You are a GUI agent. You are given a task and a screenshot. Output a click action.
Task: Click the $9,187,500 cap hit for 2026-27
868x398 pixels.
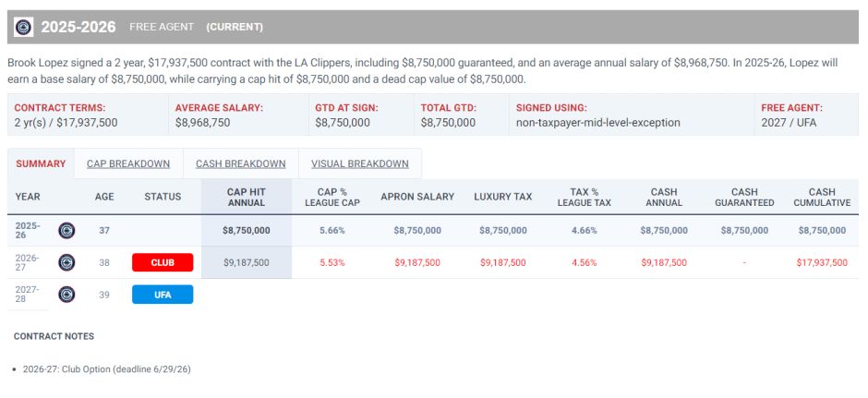point(247,262)
